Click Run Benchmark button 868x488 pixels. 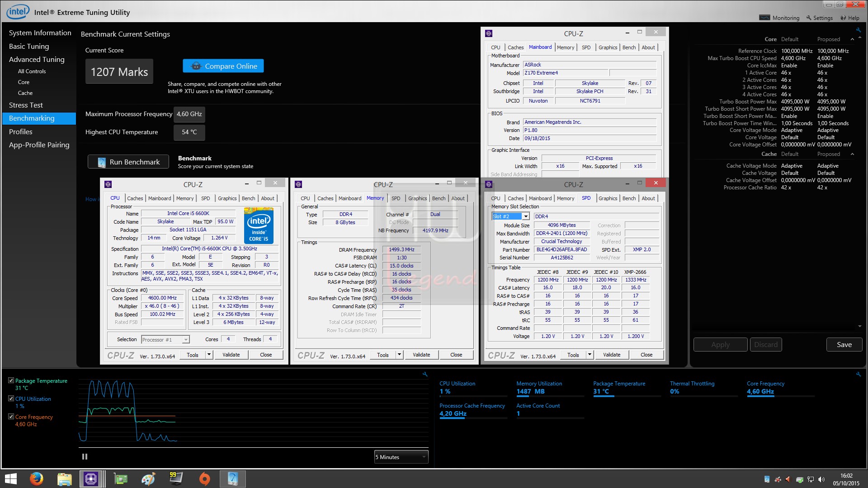click(128, 162)
